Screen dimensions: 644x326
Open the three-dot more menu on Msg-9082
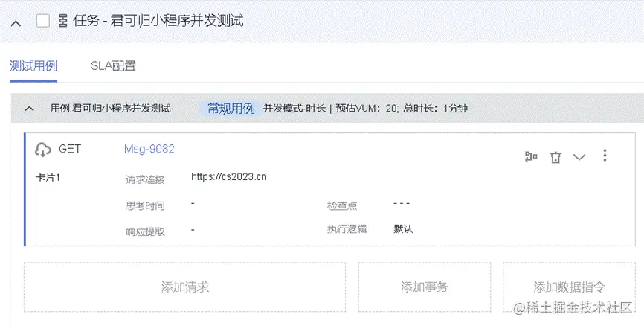pyautogui.click(x=605, y=156)
